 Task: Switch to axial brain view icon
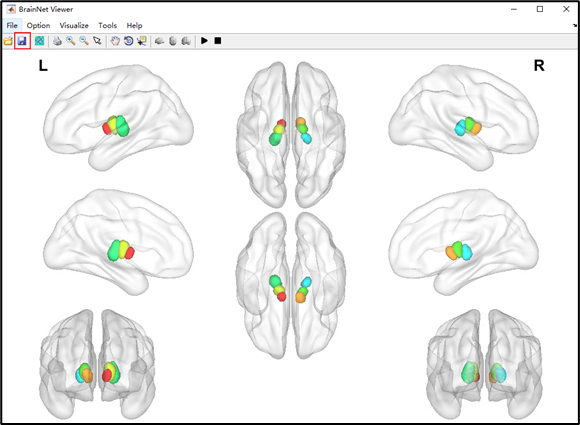point(173,41)
